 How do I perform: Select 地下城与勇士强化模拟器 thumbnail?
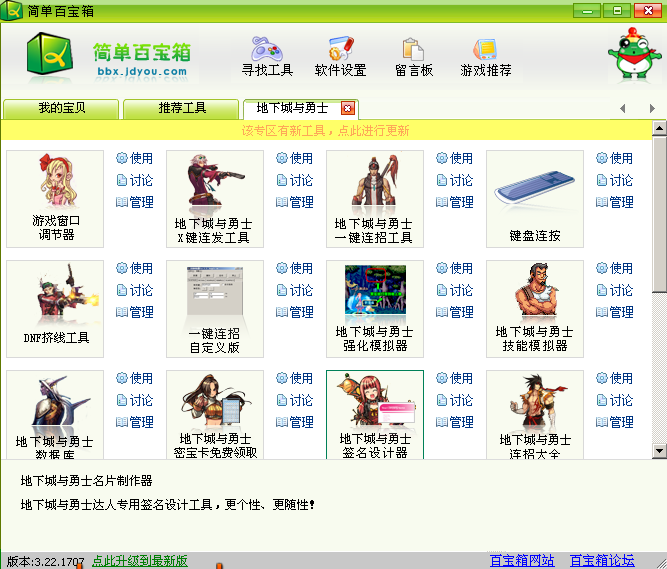375,309
